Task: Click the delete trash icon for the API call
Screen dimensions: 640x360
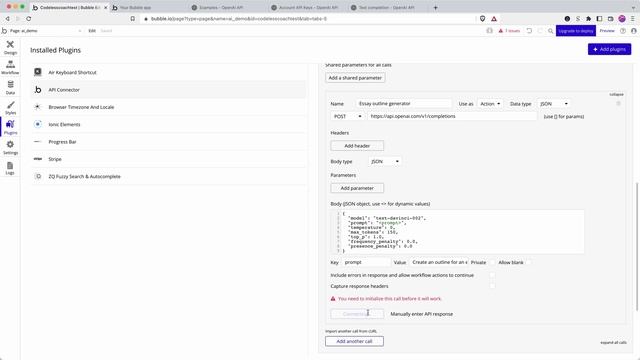Action: point(618,104)
